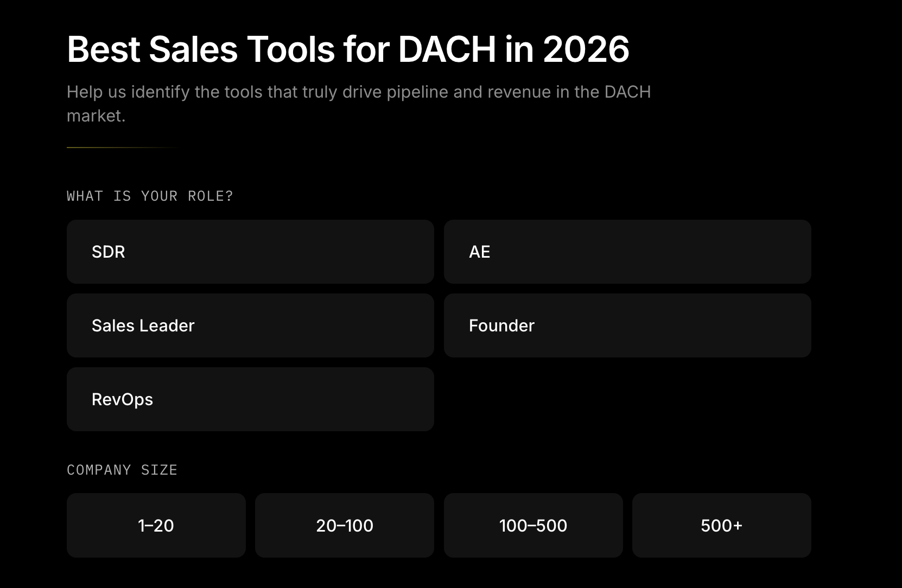Click the 'Help us identify' subtitle text

(x=359, y=104)
